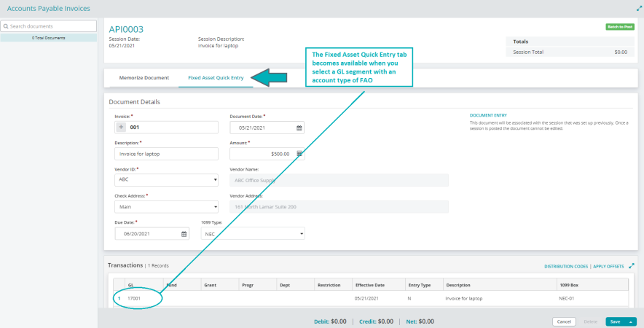Open the Save button dropdown arrow
The image size is (644, 328).
632,321
